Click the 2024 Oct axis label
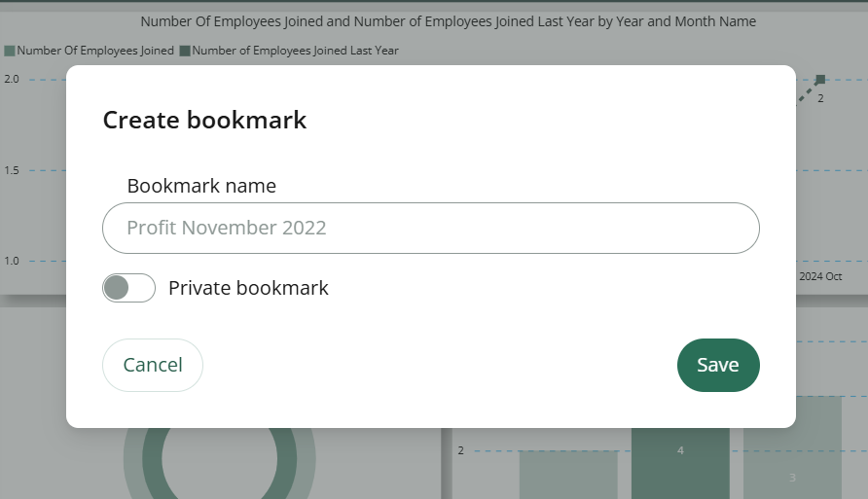Screen dimensions: 868x499 (x=820, y=276)
